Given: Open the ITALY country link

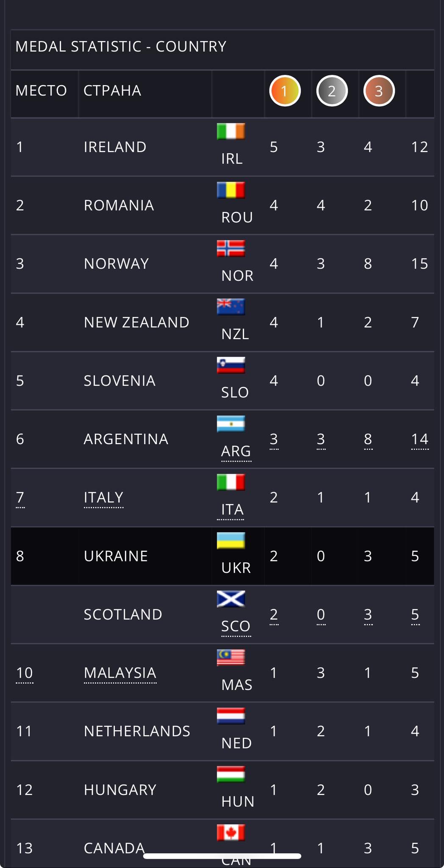Looking at the screenshot, I should [x=103, y=497].
